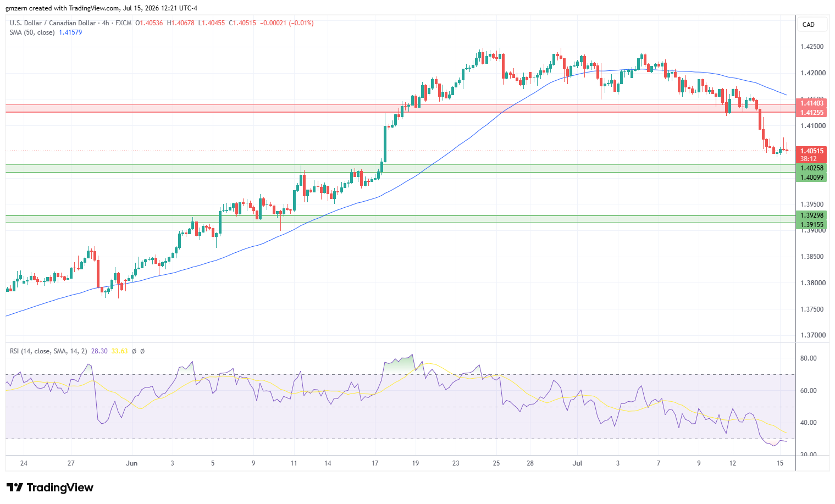Click the 15 date label on time axis
The image size is (835, 504).
(x=780, y=463)
